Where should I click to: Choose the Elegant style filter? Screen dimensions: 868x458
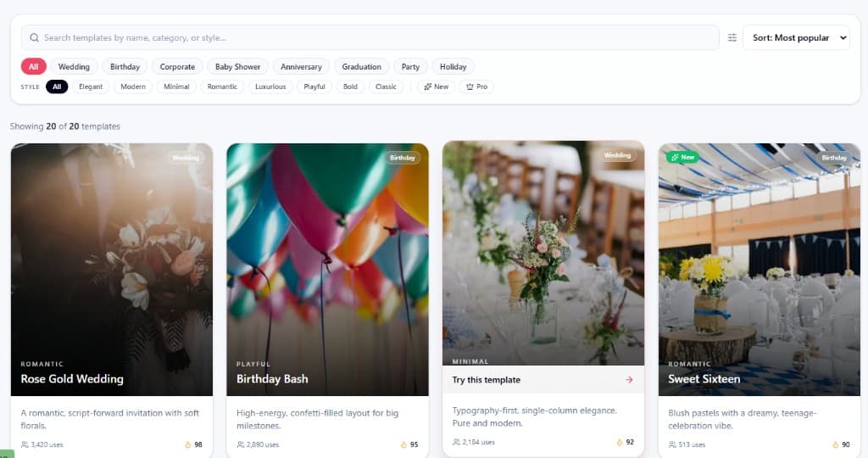click(91, 87)
